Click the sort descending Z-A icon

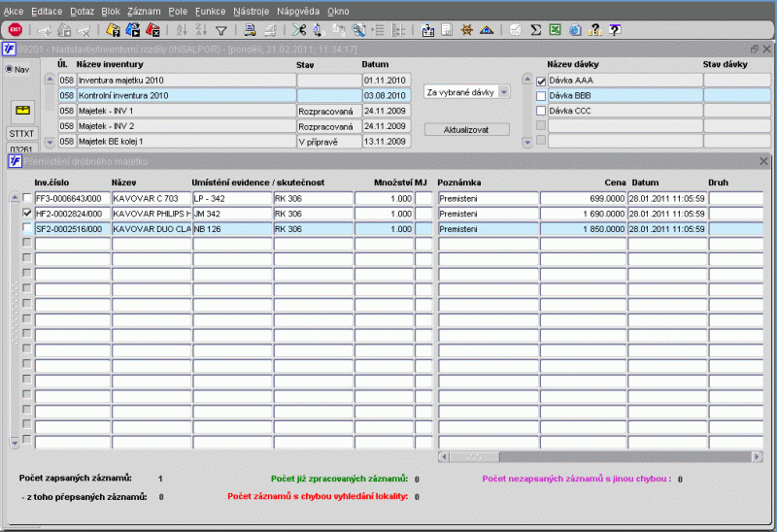tap(201, 30)
